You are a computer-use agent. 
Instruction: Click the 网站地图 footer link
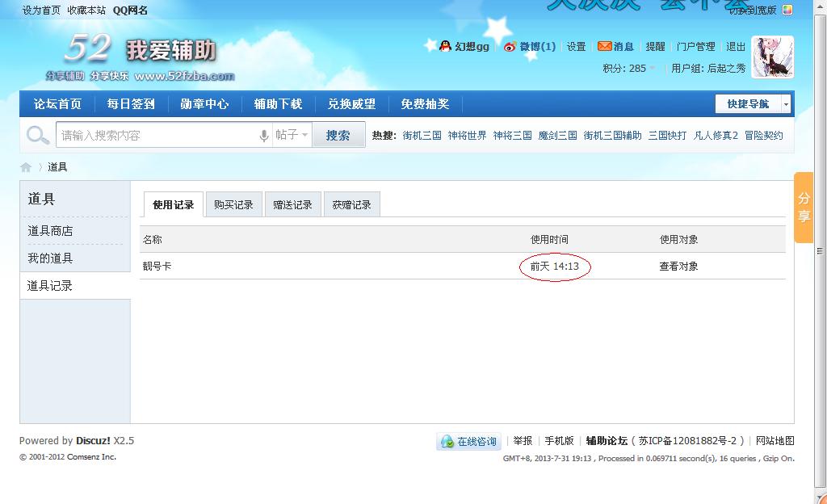pyautogui.click(x=775, y=441)
